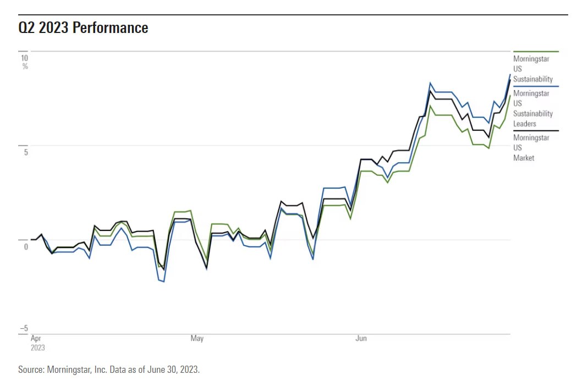Click the "5" y-axis label
This screenshot has width=588, height=386.
[25, 152]
